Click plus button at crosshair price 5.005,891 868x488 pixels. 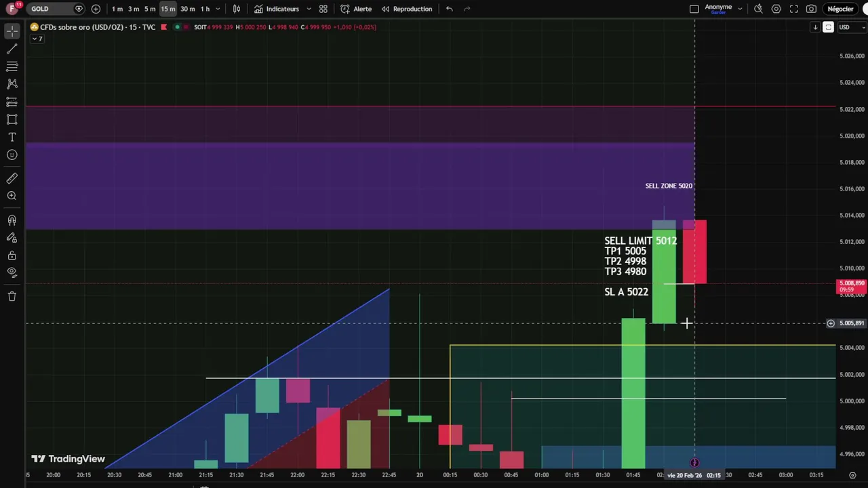(x=830, y=323)
